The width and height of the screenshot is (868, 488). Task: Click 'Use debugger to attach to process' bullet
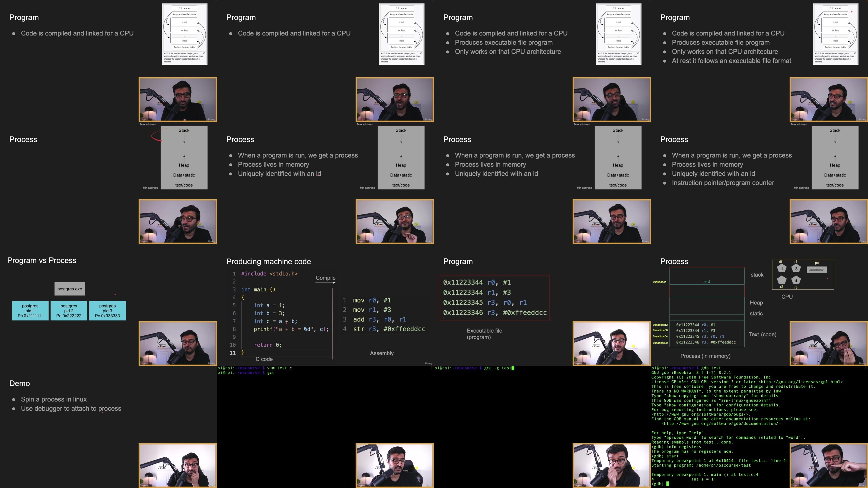coord(71,408)
